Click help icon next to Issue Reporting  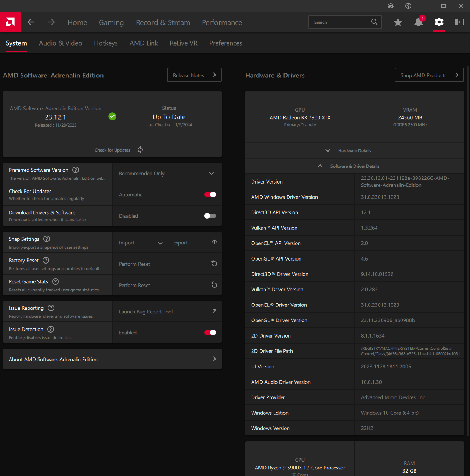51,308
